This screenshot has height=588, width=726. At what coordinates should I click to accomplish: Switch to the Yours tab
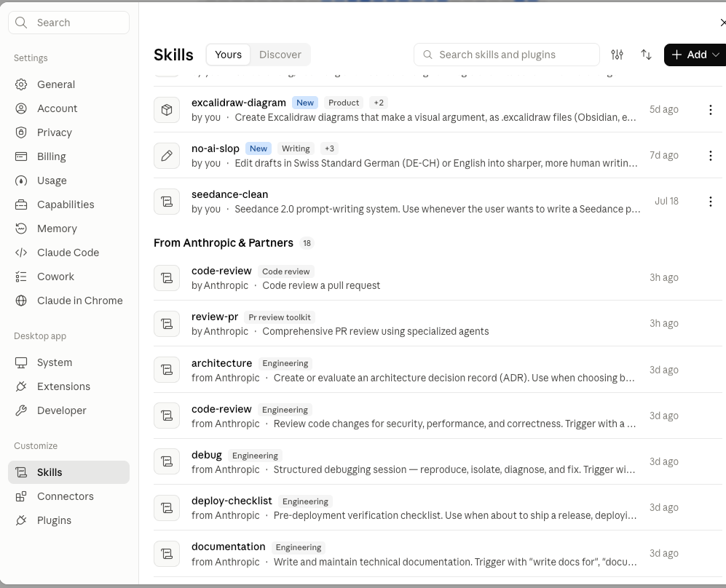tap(228, 55)
